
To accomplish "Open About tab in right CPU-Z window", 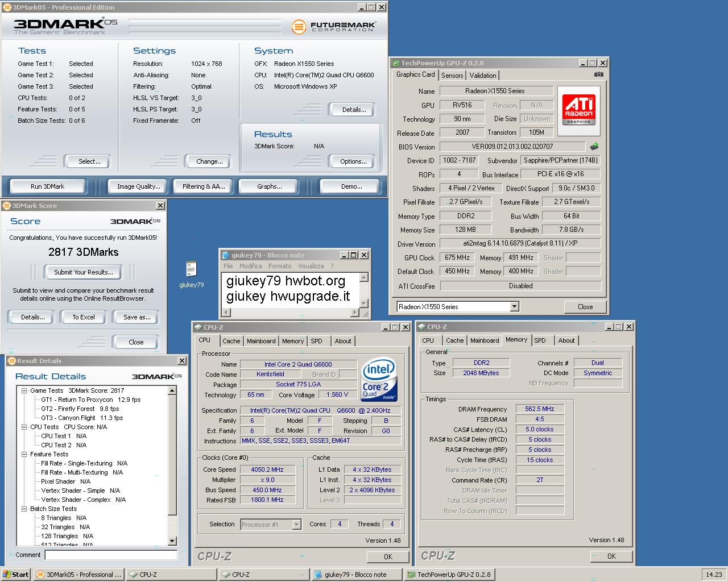I will tap(566, 340).
